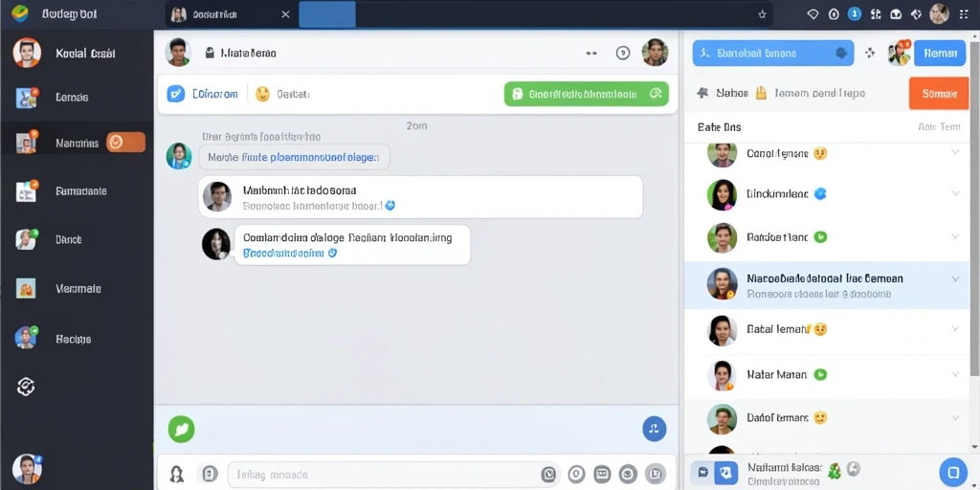
Task: Click the sync icon at the sidebar bottom
Action: (25, 388)
